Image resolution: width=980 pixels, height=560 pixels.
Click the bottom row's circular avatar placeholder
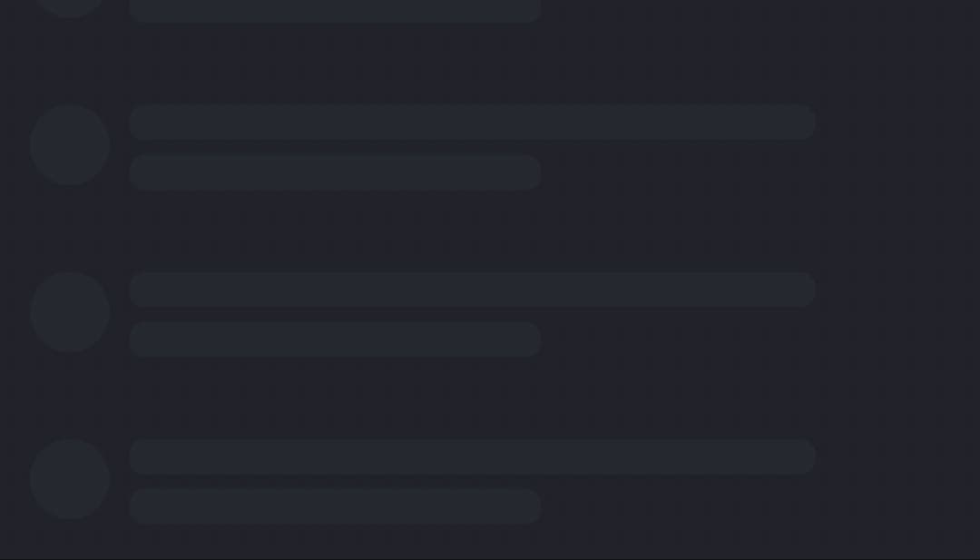[70, 479]
